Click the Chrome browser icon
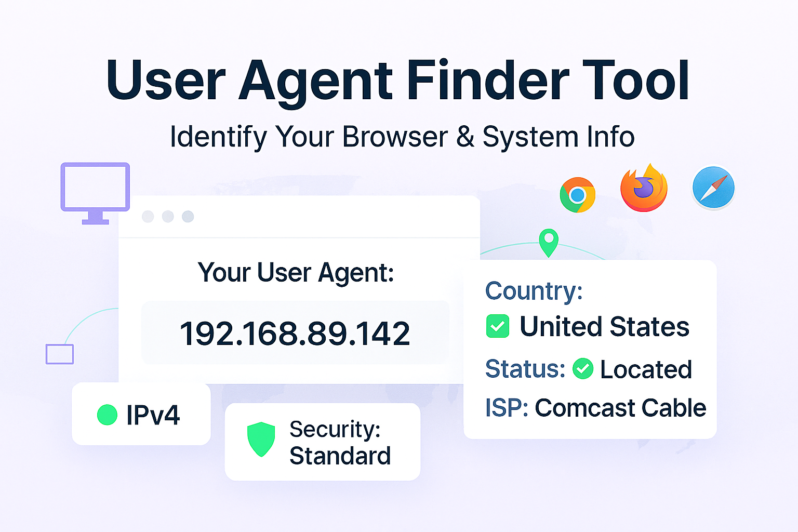 (x=577, y=195)
